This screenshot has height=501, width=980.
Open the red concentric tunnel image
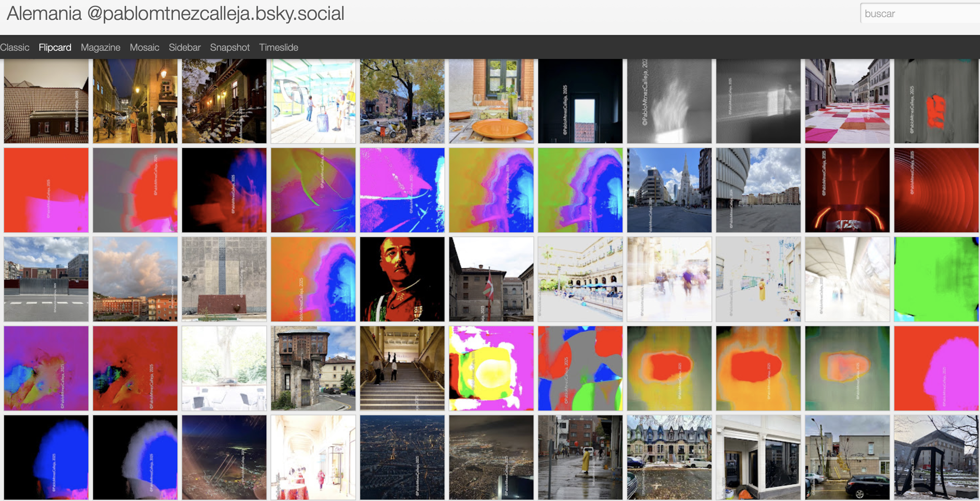936,190
